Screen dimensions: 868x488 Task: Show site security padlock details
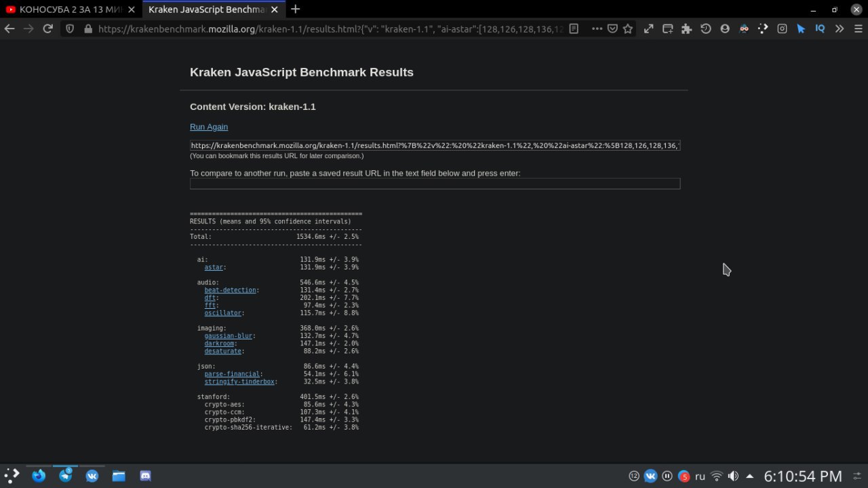pos(87,29)
